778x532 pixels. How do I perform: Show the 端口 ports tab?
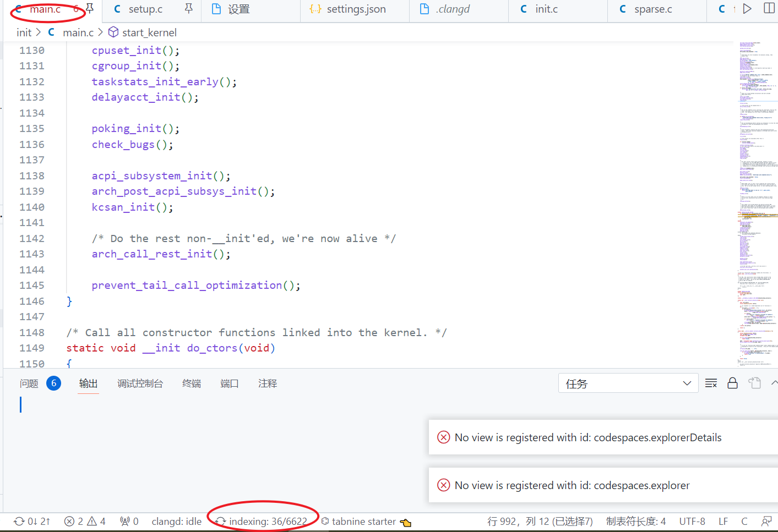coord(230,383)
